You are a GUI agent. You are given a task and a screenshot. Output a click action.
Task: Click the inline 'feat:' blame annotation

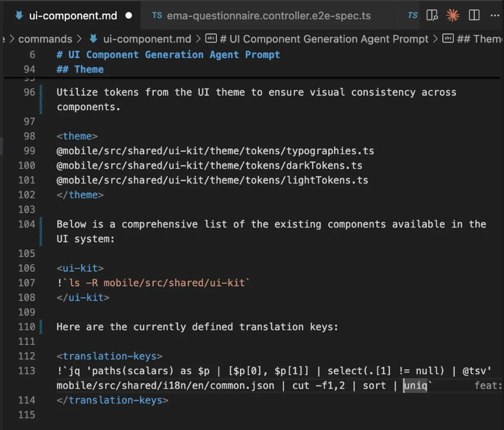488,386
